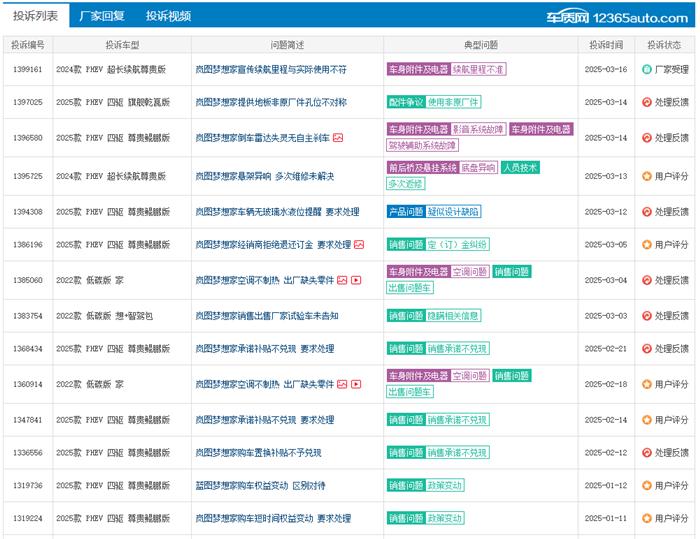
Task: Click 销售承诺不兑现 tag in row 1368434
Action: point(458,349)
